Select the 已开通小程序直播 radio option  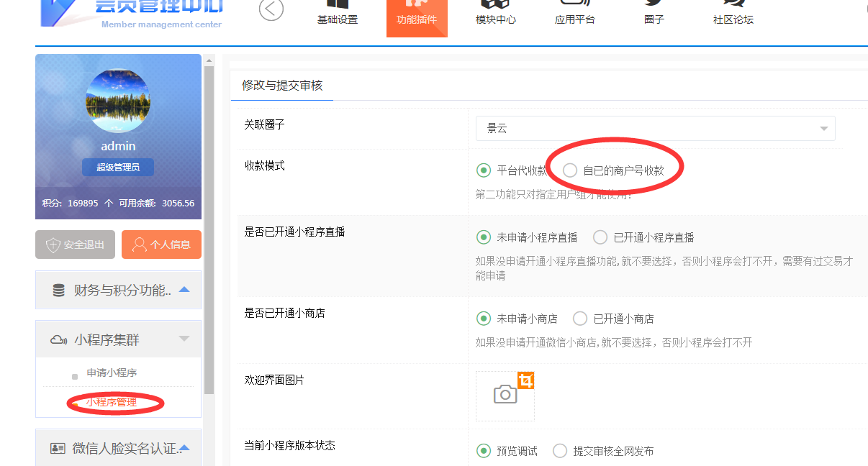click(600, 237)
